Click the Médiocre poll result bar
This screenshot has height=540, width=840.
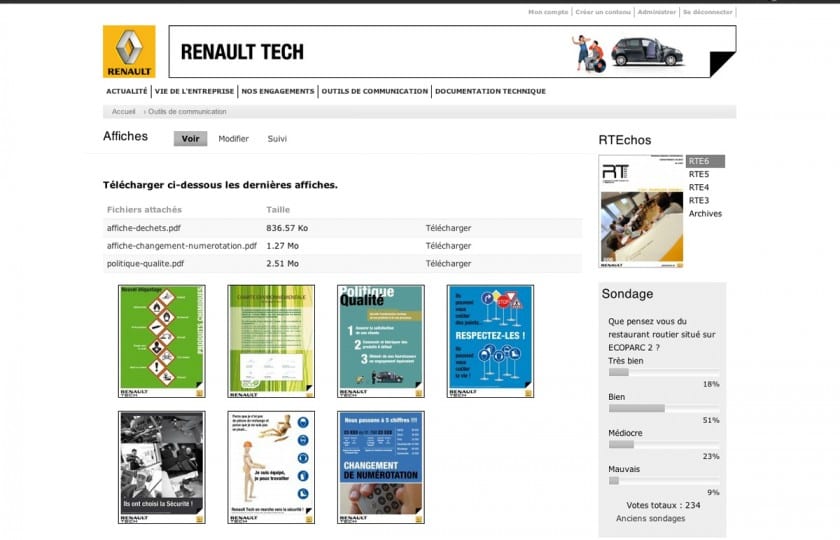click(664, 445)
